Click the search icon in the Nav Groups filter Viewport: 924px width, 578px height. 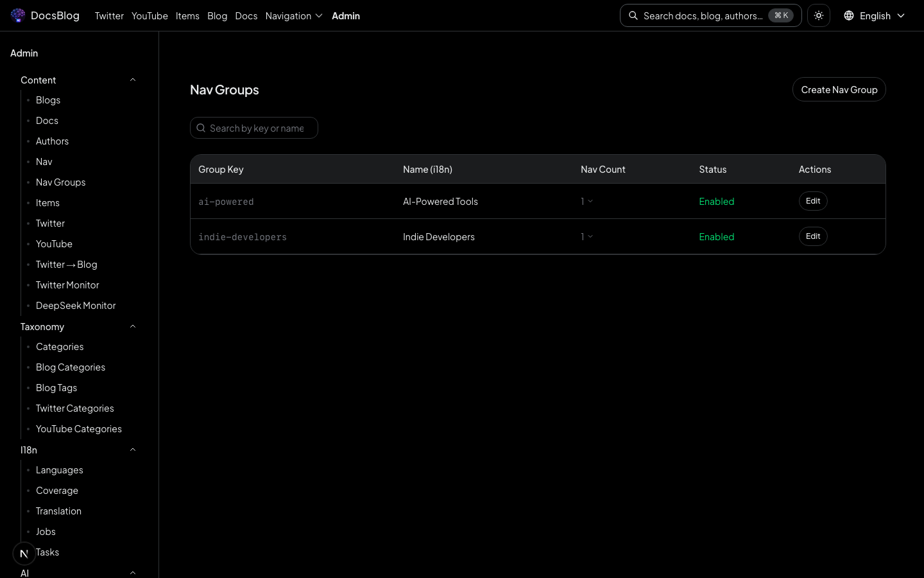[x=201, y=128]
